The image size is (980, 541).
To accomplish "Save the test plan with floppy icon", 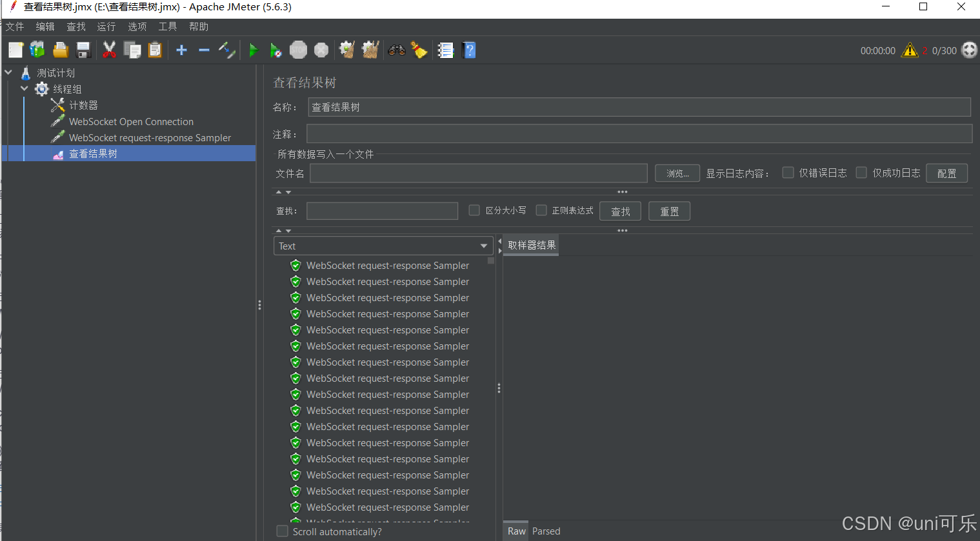I will [83, 50].
